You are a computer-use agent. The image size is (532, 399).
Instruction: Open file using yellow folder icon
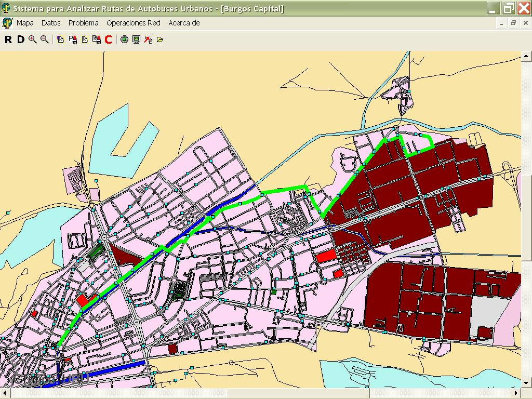[x=160, y=39]
